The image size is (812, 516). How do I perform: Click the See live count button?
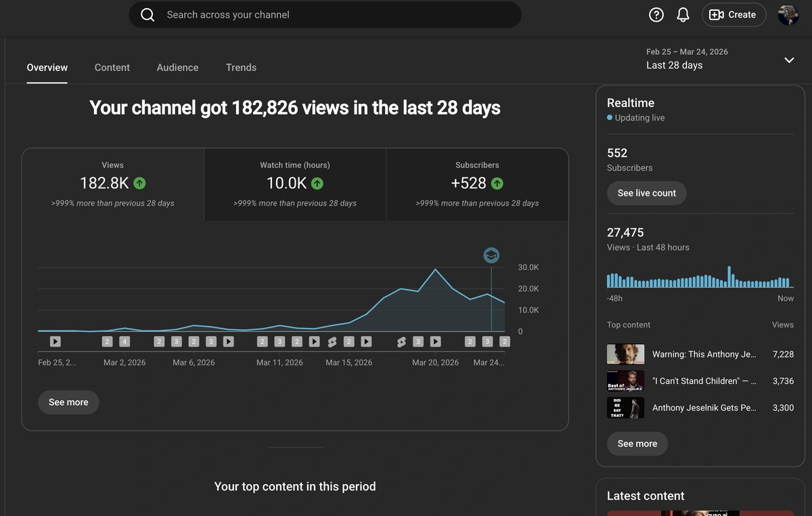[x=646, y=193]
